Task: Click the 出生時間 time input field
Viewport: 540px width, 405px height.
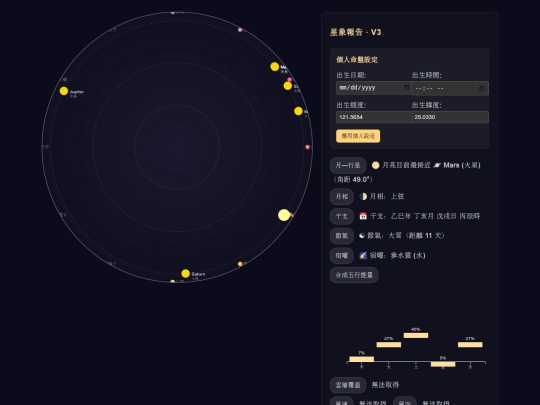Action: [x=450, y=88]
